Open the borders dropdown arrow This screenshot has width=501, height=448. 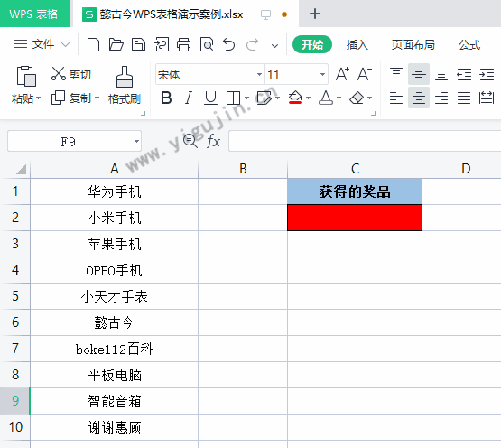pyautogui.click(x=246, y=98)
